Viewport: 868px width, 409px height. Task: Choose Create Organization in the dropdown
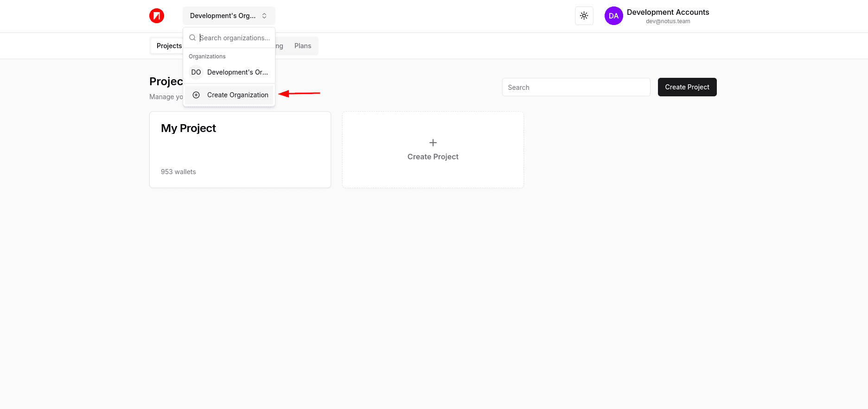pos(237,95)
